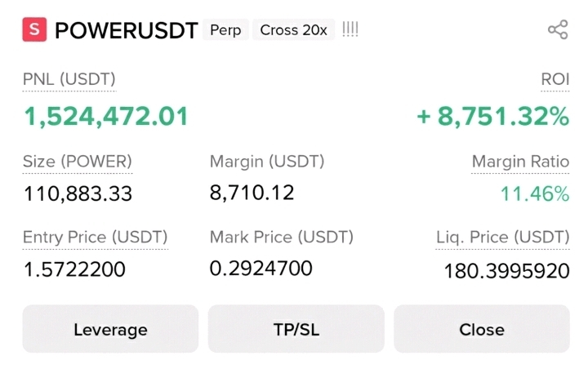
Task: Tap the four-bar ADL indicator
Action: point(350,29)
